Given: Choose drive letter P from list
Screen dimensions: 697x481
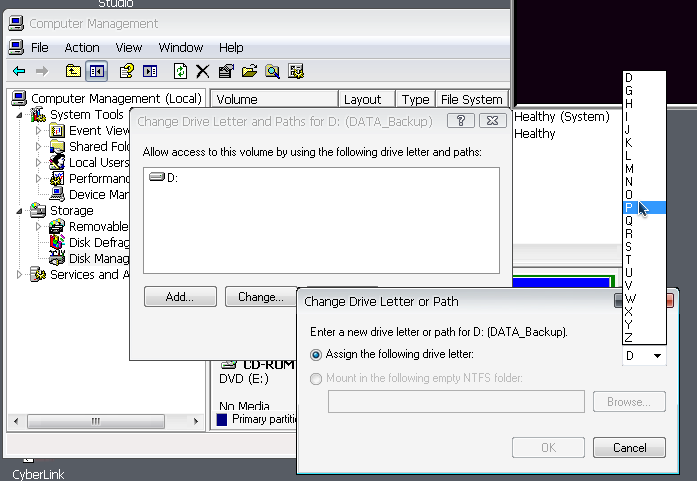Looking at the screenshot, I should pos(644,207).
